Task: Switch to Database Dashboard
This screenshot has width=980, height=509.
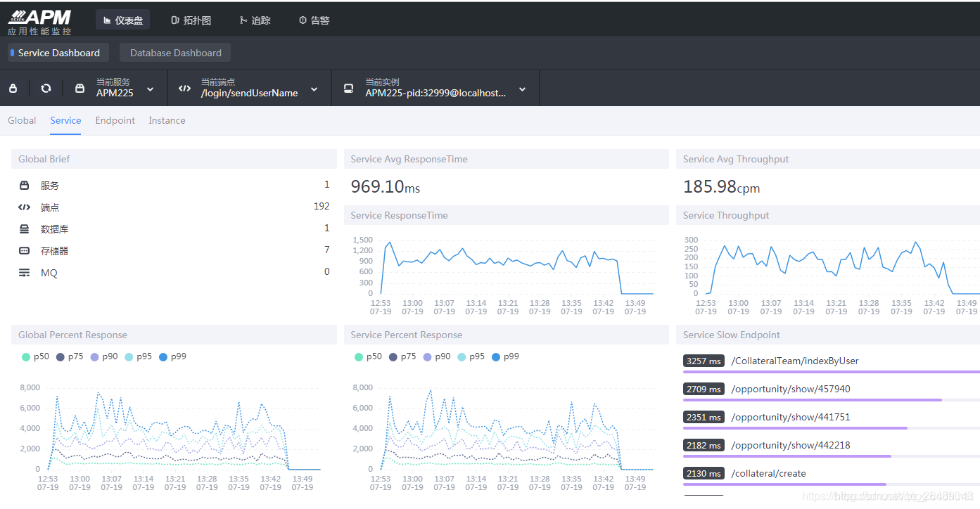Action: click(175, 53)
